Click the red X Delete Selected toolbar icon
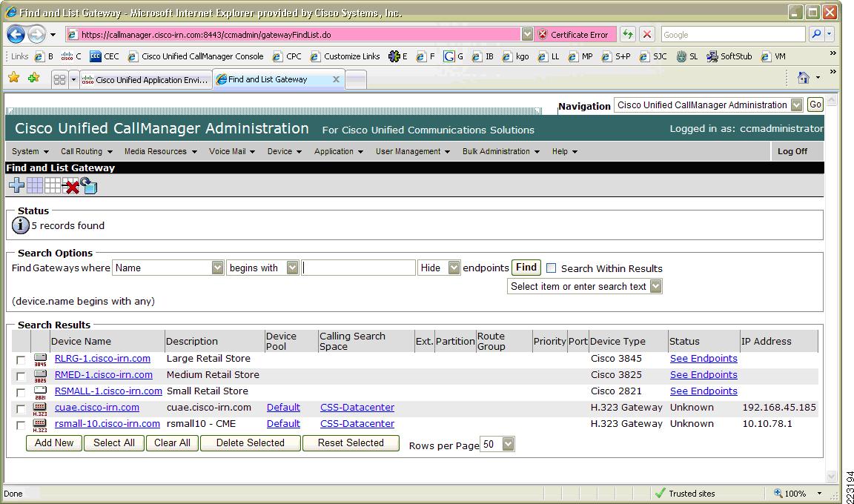 [x=71, y=186]
